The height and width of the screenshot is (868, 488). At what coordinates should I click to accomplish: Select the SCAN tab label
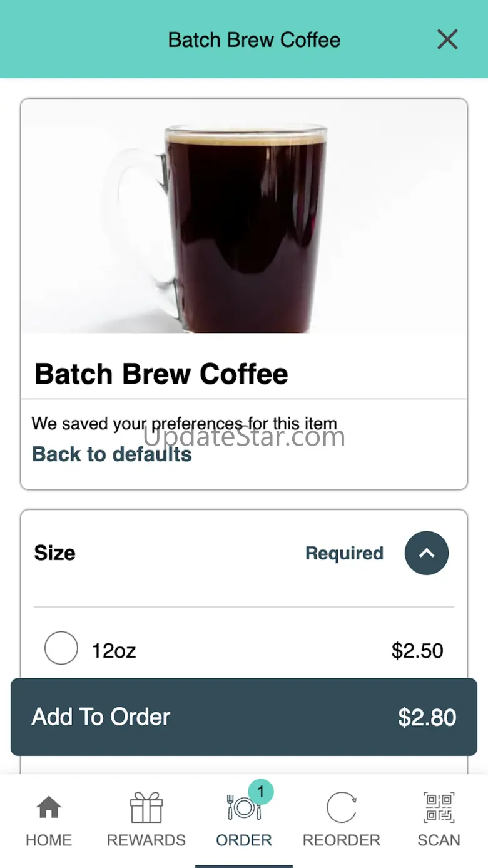pyautogui.click(x=439, y=840)
